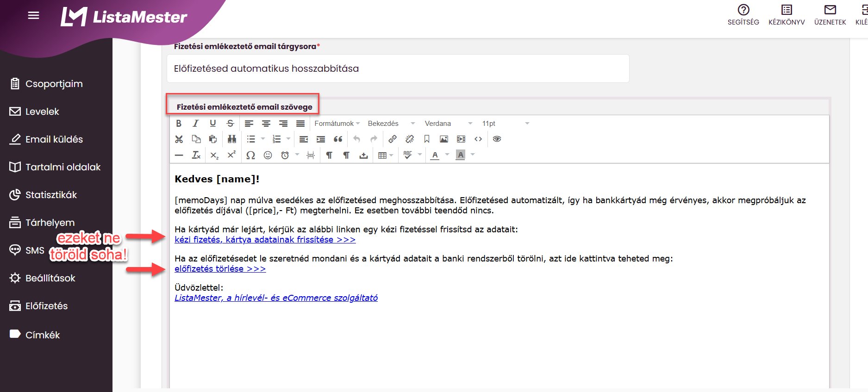Toggle the hamburger menu
This screenshot has height=392, width=868.
(34, 16)
